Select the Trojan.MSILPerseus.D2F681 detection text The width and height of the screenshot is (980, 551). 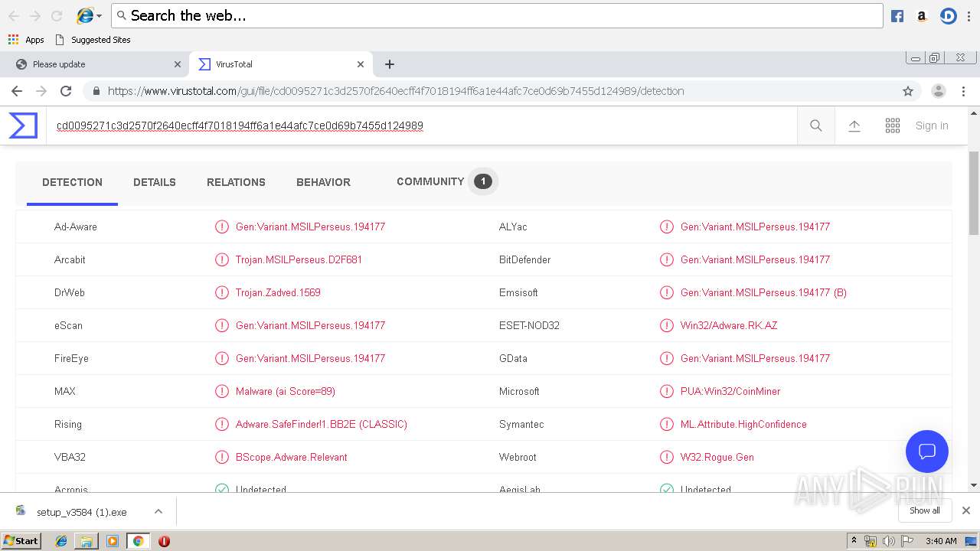(x=299, y=259)
